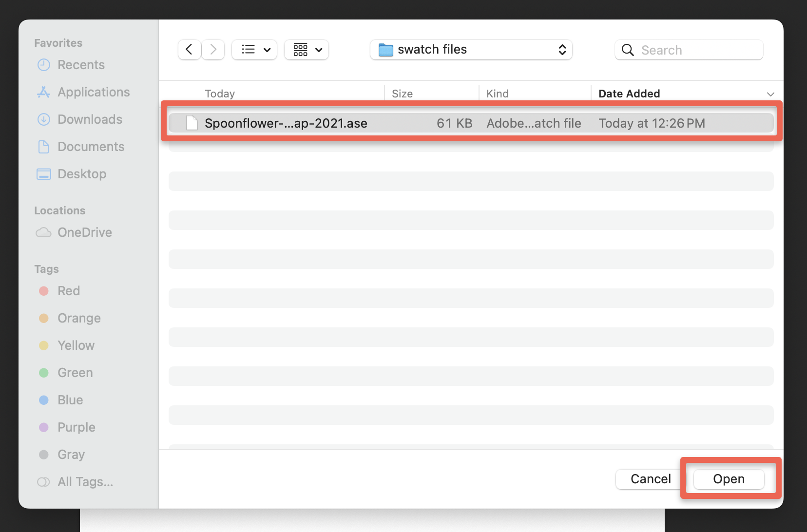Click the Search field
The height and width of the screenshot is (532, 807).
point(689,50)
